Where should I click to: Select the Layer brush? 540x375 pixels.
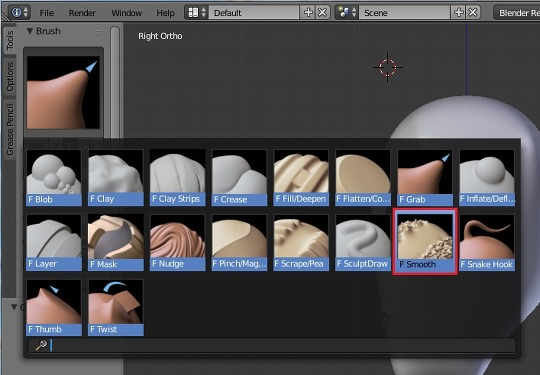click(54, 242)
